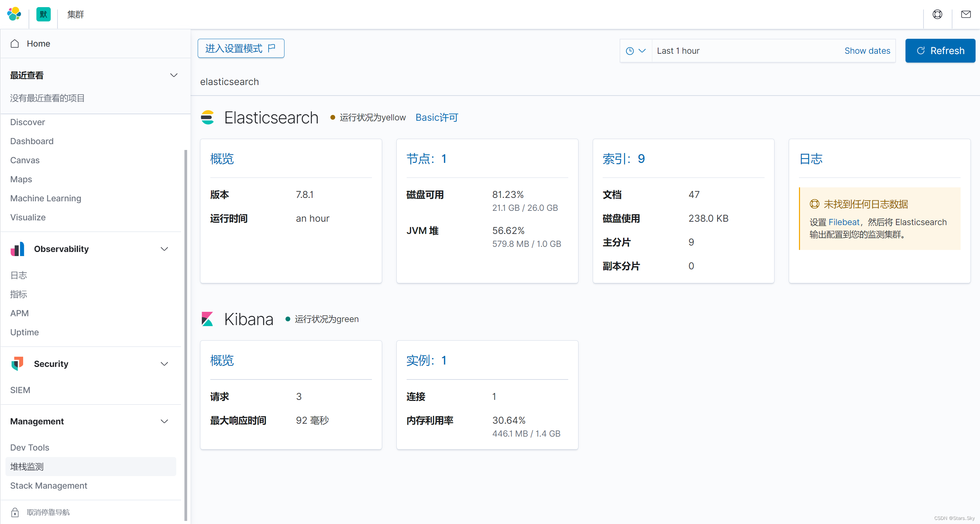
Task: Open the 日志 logs panel link
Action: coord(811,158)
